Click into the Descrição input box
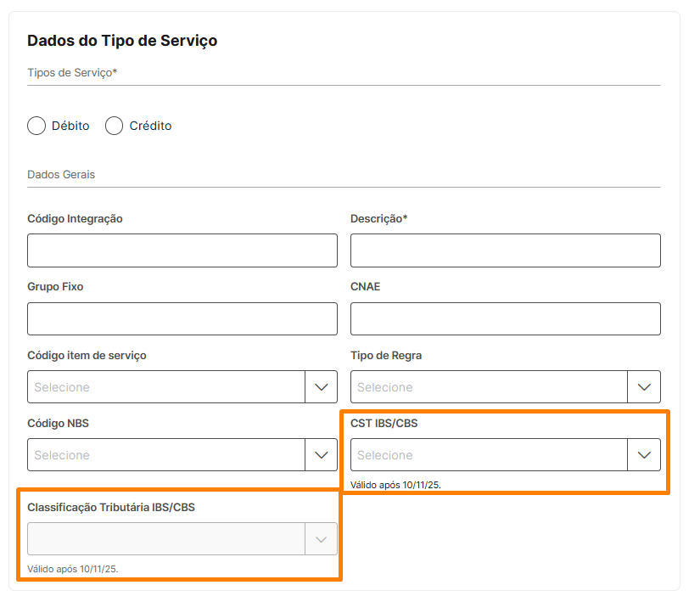 coord(505,250)
